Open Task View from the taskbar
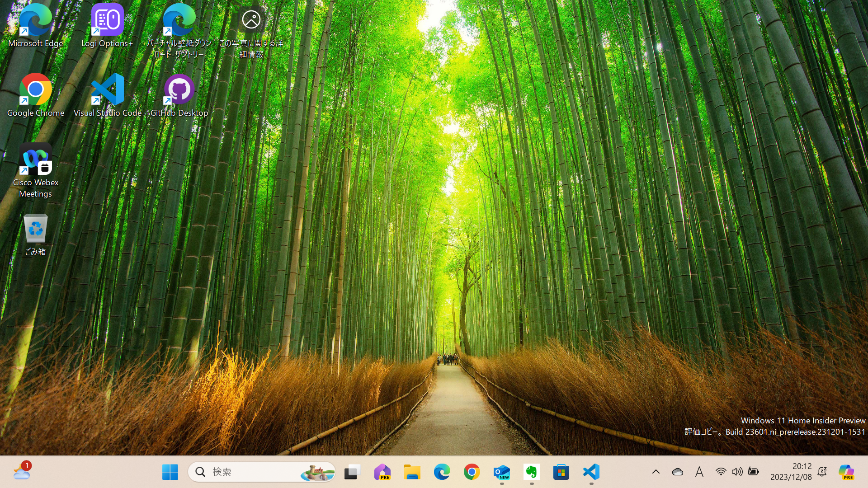Viewport: 868px width, 488px height. (x=352, y=472)
